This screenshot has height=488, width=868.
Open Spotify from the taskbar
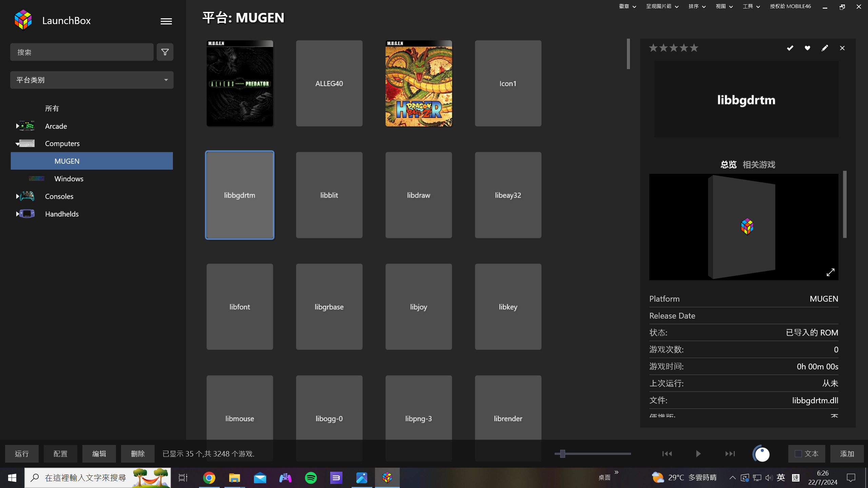coord(311,478)
